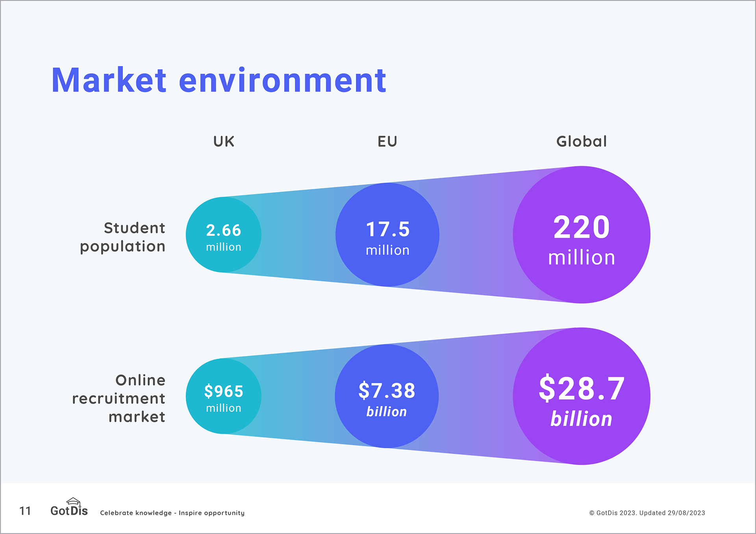The image size is (756, 534).
Task: Click the EU column header
Action: pos(387,141)
